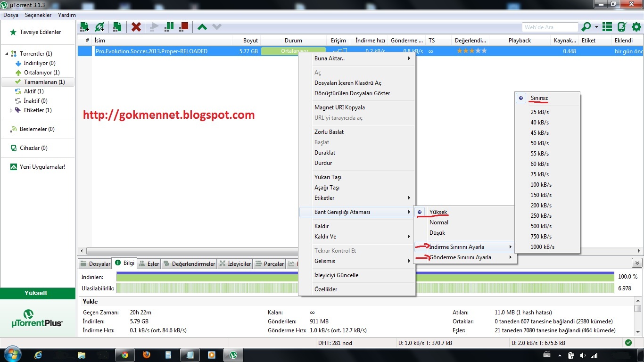
Task: Collapse the Torrentler tree node
Action: (x=6, y=54)
